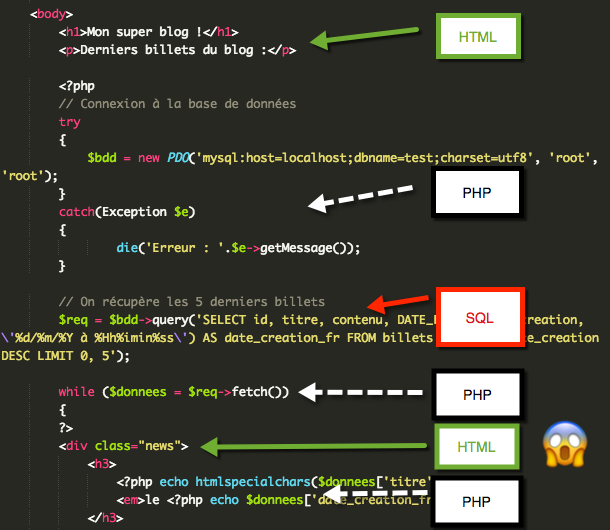Click the comment '// On récupère les 5 derniers billets'
This screenshot has height=530, width=610.
point(192,302)
